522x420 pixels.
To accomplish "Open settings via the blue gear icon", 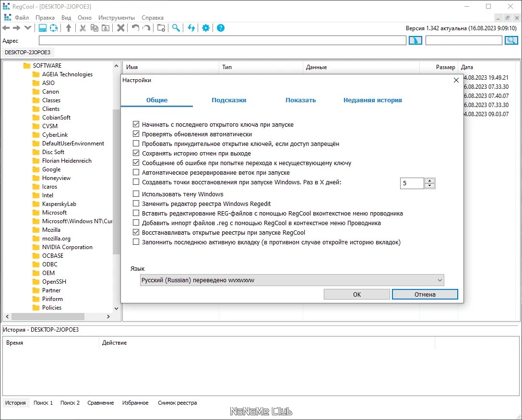I will point(206,28).
